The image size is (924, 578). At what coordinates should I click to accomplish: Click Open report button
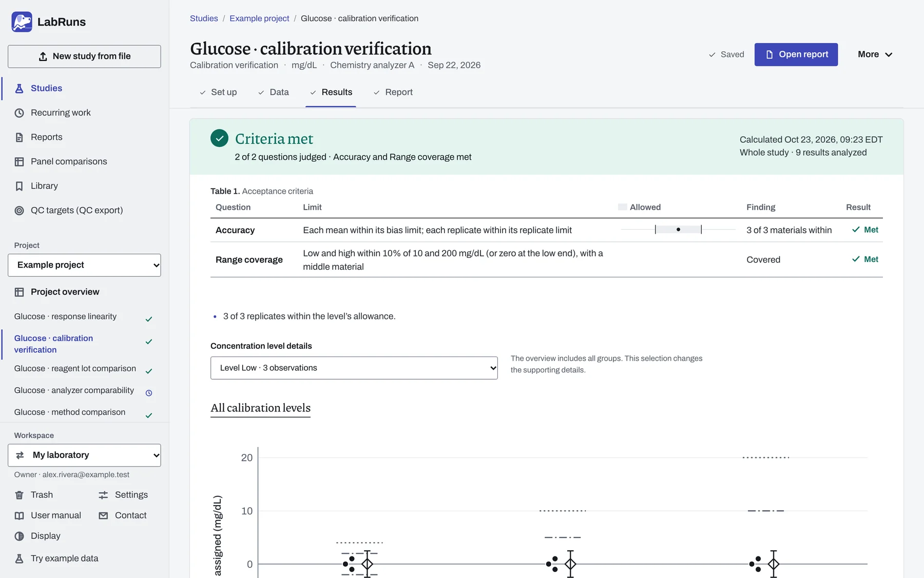click(796, 54)
